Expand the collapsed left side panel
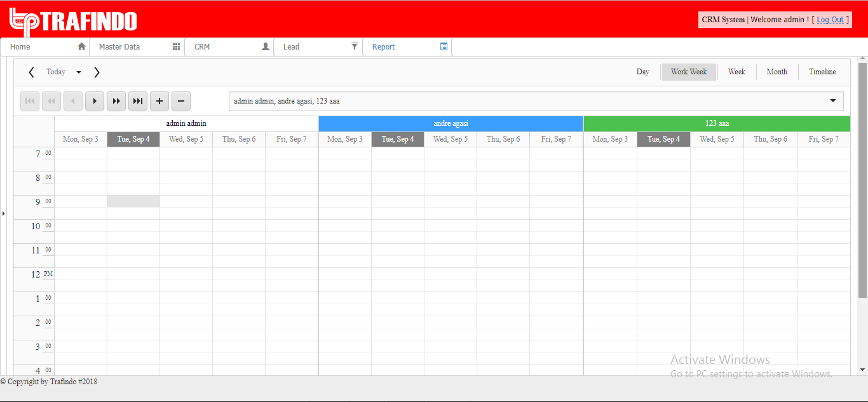Screen dimensions: 868x402 point(3,214)
